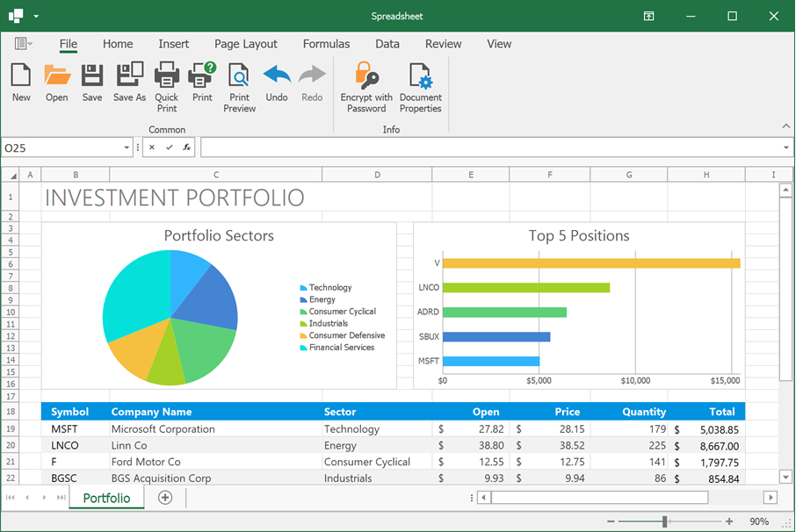
Task: Create a New document from ribbon
Action: coord(21,83)
